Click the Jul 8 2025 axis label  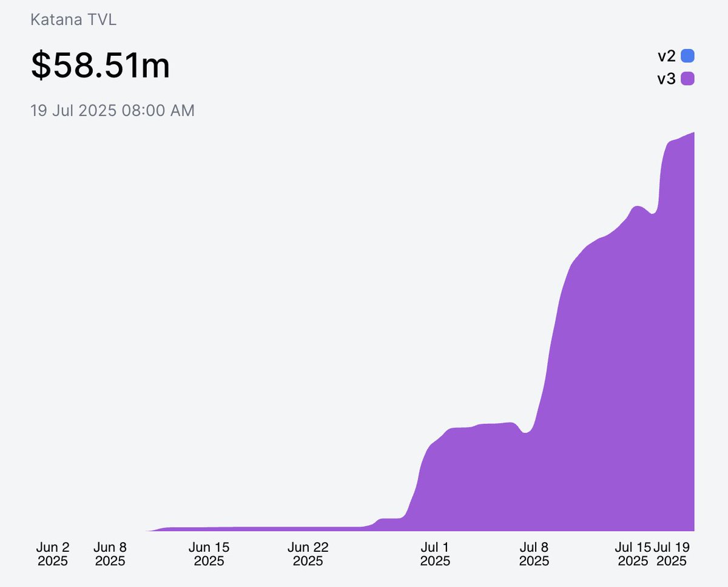(x=534, y=554)
